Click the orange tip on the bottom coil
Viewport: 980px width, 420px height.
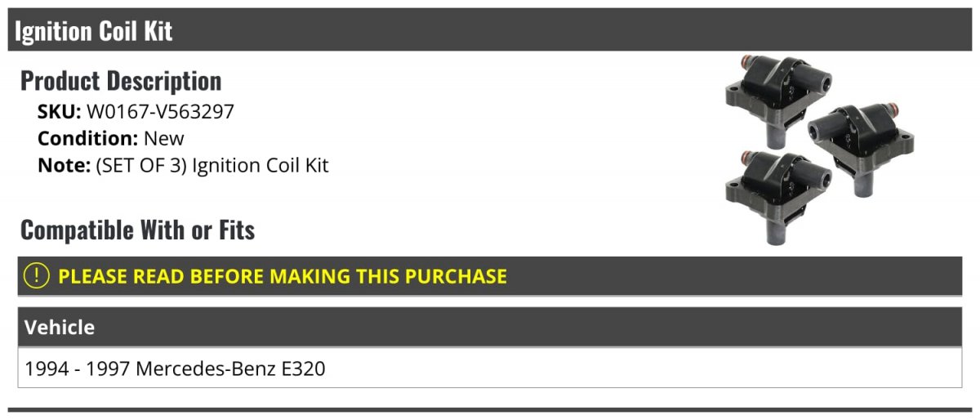click(x=746, y=156)
